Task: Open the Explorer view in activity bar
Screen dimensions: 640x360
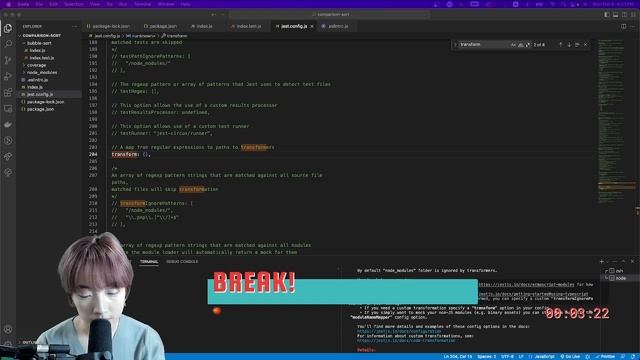Action: pos(8,28)
